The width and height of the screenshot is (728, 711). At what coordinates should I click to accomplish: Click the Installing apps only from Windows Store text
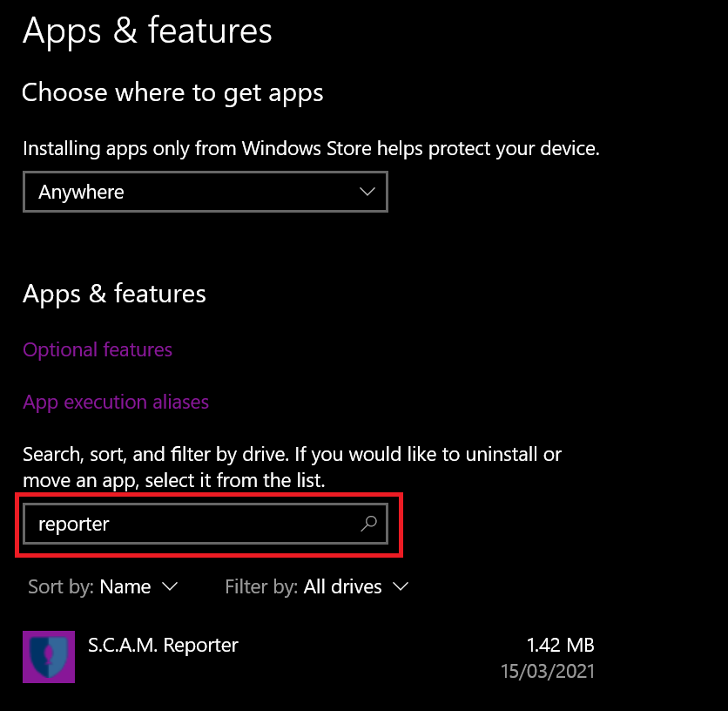point(311,149)
